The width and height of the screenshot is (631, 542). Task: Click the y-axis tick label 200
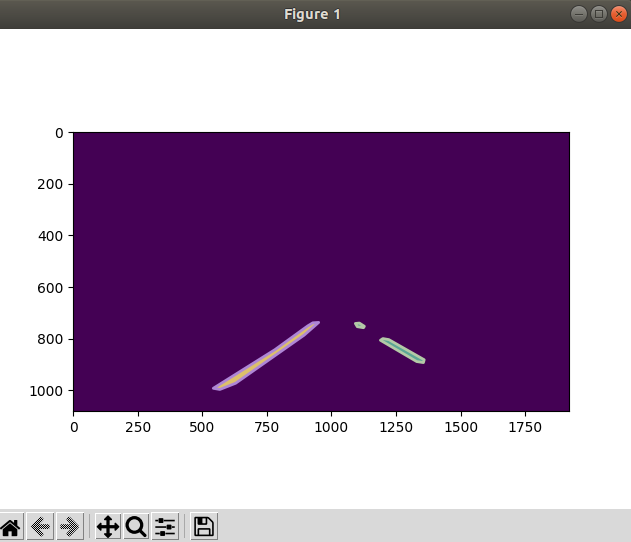click(50, 184)
